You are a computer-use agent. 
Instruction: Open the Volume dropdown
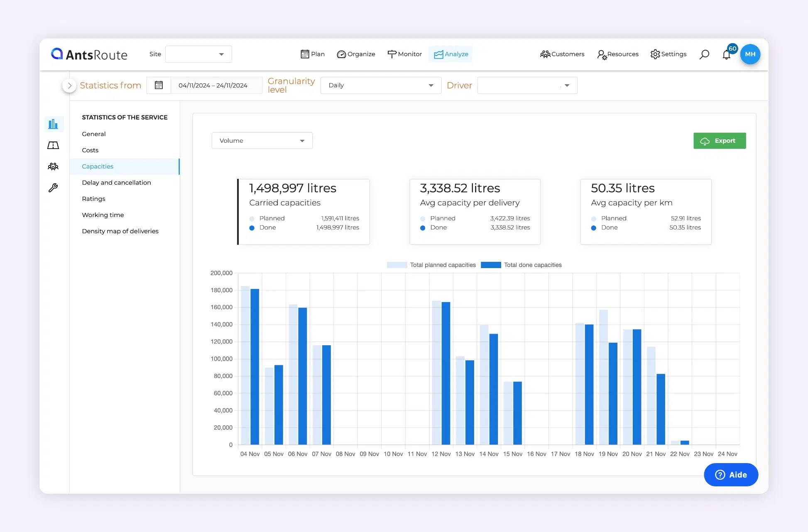tap(262, 141)
